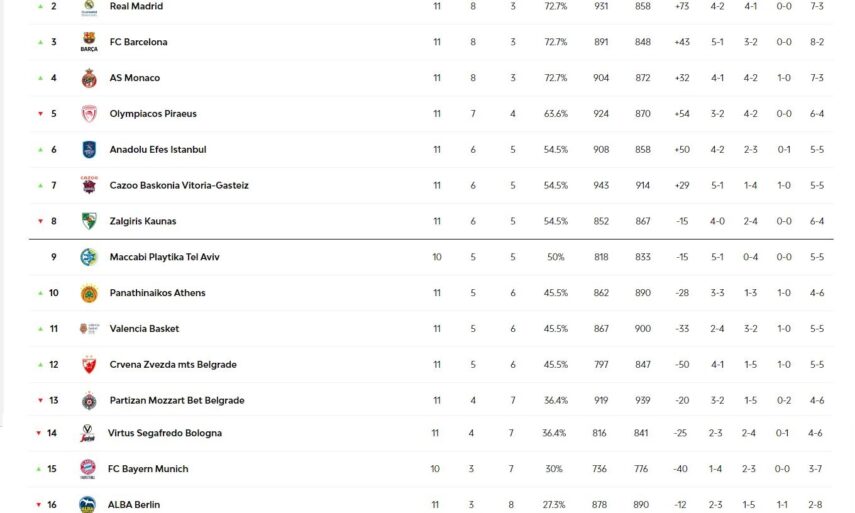Click the FC Bayern Munich logo

tap(88, 469)
